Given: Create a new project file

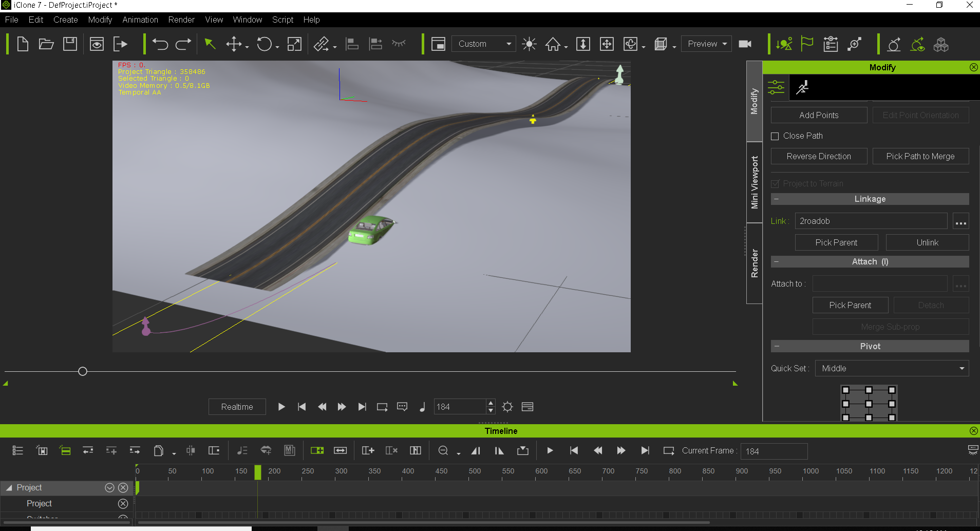Looking at the screenshot, I should coord(23,44).
